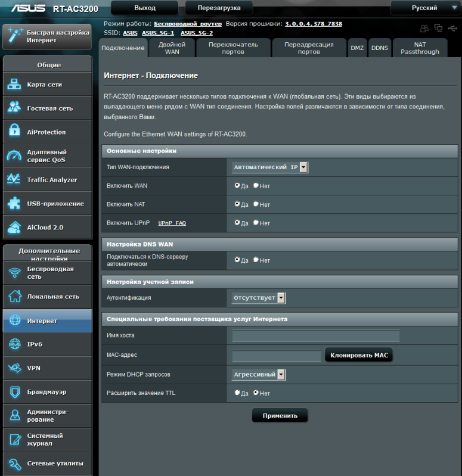The height and width of the screenshot is (476, 462).
Task: Click the USB application puzzle icon
Action: 14,203
